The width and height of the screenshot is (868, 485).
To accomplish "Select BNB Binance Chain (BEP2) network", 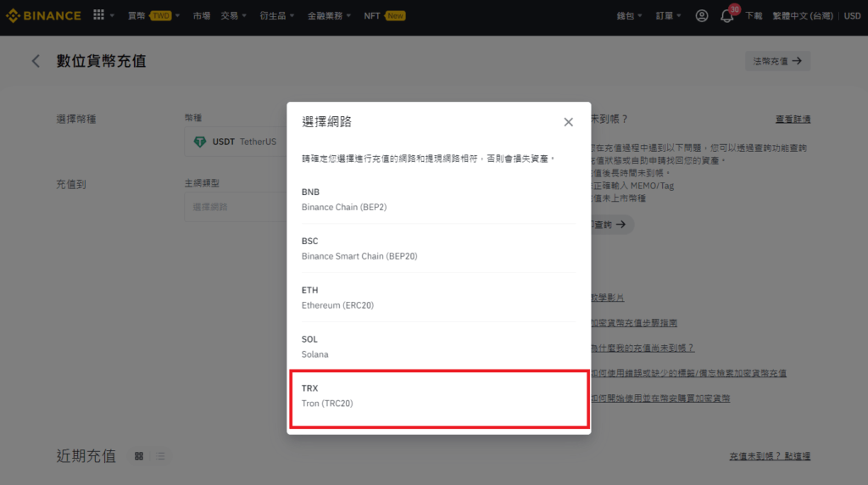I will [438, 199].
